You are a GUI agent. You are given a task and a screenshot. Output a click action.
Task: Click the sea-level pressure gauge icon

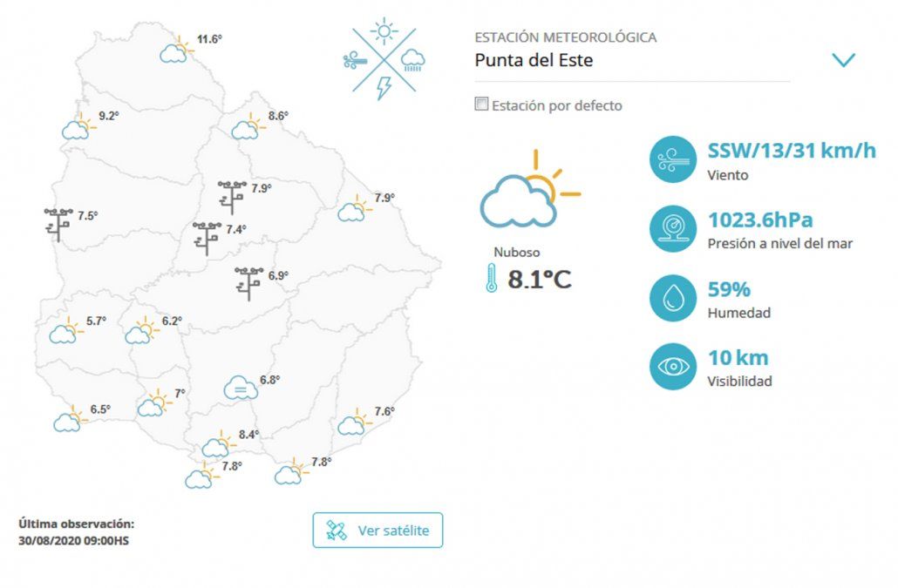click(x=672, y=228)
